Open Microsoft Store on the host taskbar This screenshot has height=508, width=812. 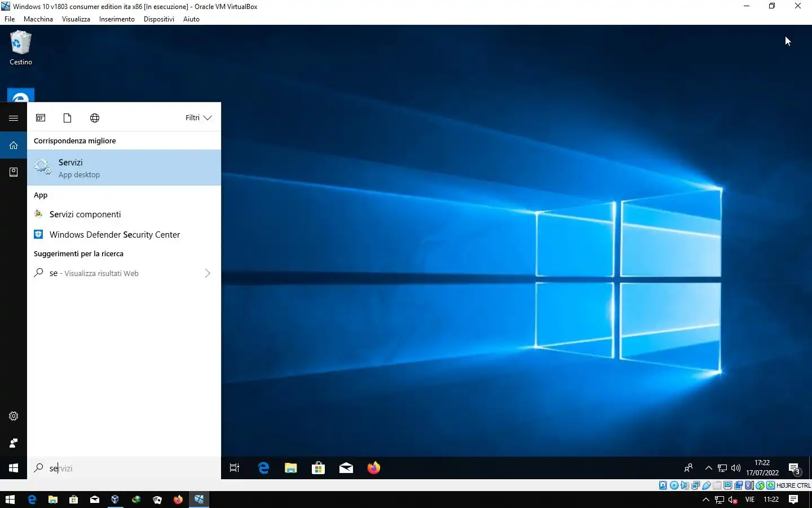pos(73,500)
